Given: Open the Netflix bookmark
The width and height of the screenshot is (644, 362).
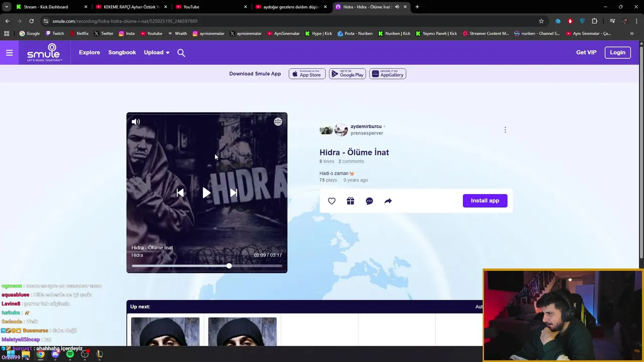Looking at the screenshot, I should [x=79, y=34].
